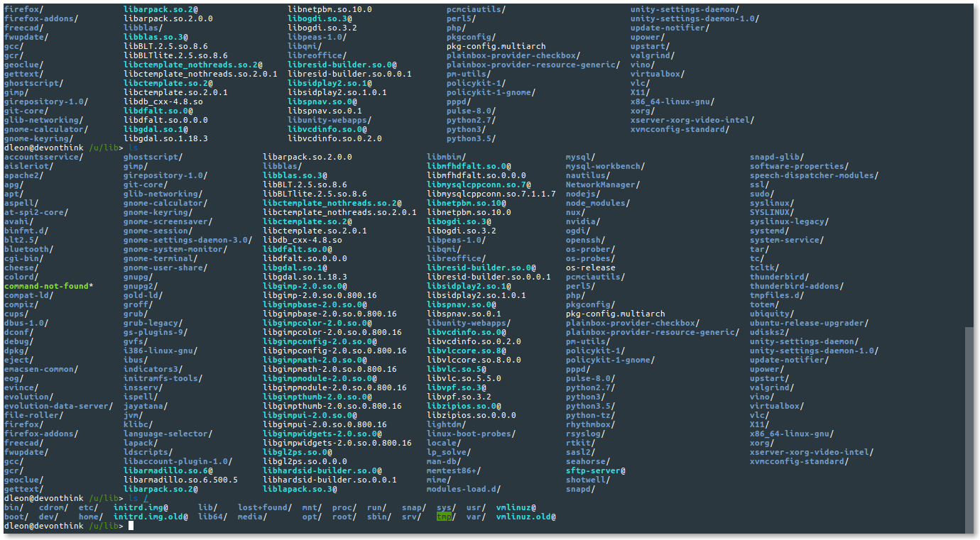
Task: Click the file-roller/ directory entry
Action: point(34,415)
